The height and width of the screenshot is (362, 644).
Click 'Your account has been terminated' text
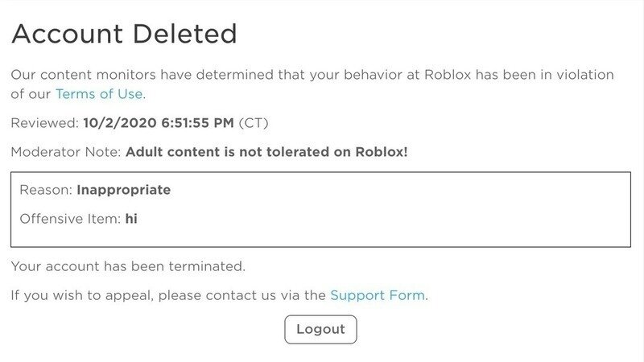(x=128, y=266)
